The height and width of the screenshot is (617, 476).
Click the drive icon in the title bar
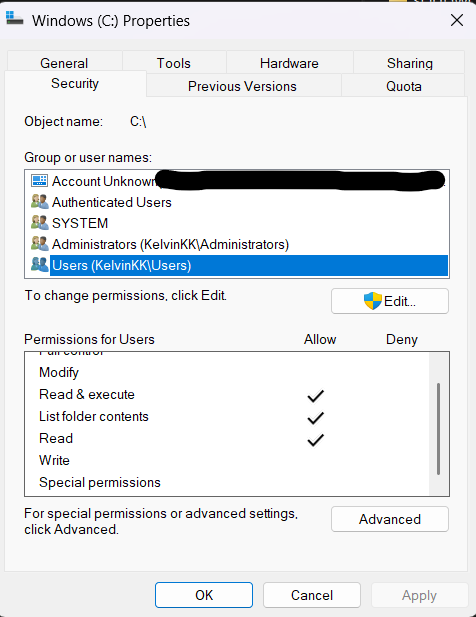pos(15,18)
